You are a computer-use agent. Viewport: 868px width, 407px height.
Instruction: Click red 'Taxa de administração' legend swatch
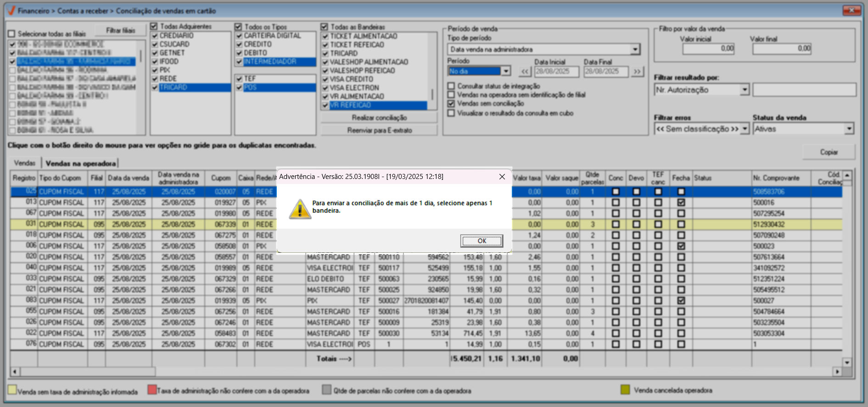(x=152, y=390)
